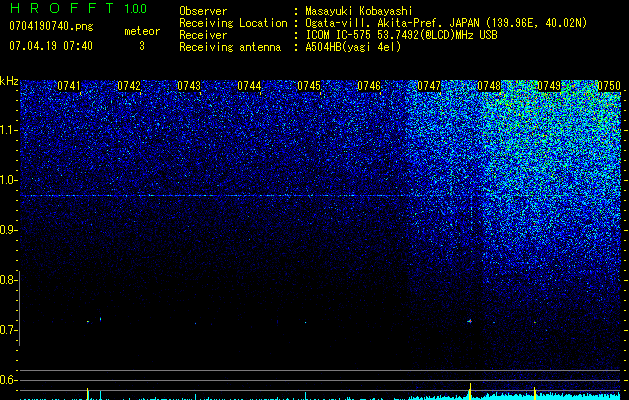Click the Receiver field label
This screenshot has width=629, height=400.
[203, 35]
